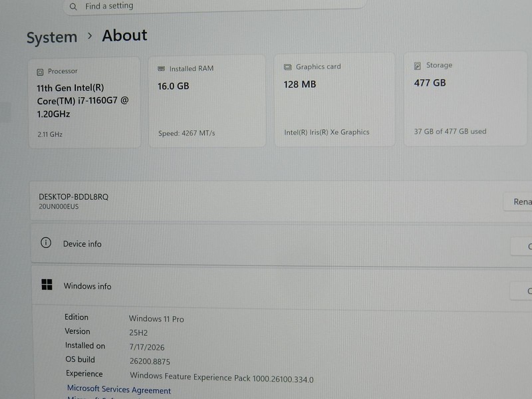532x399 pixels.
Task: Click the Device info circle icon
Action: 46,243
